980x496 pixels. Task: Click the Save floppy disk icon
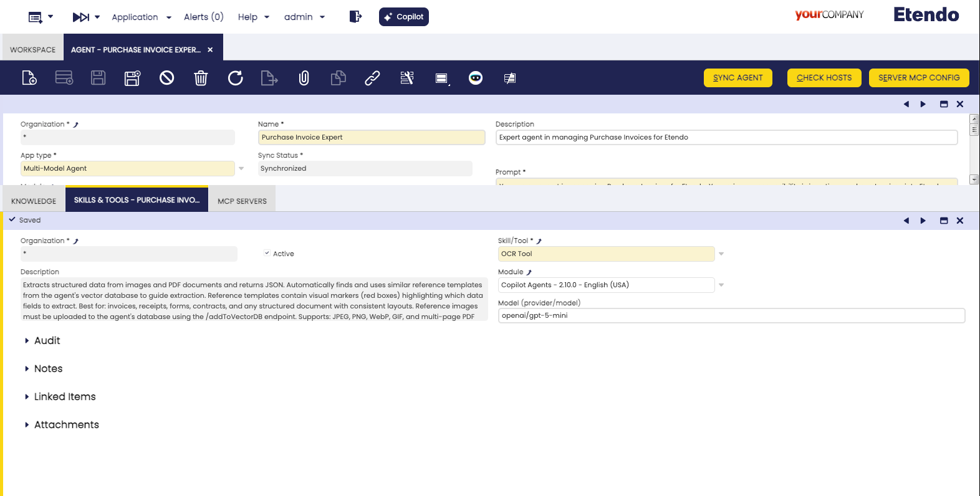[x=98, y=78]
